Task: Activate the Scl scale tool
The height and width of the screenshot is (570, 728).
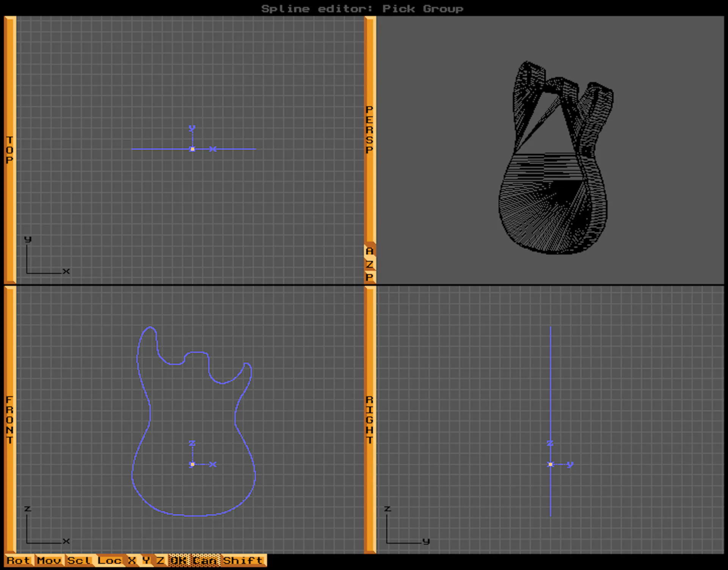Action: (80, 561)
